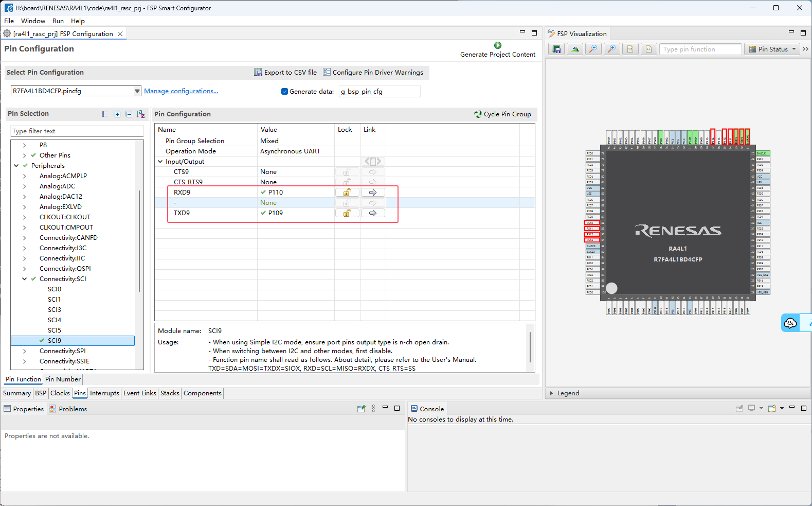Image resolution: width=812 pixels, height=506 pixels.
Task: Click the Generate data name field g_bsp_pin_cfg
Action: tap(380, 92)
